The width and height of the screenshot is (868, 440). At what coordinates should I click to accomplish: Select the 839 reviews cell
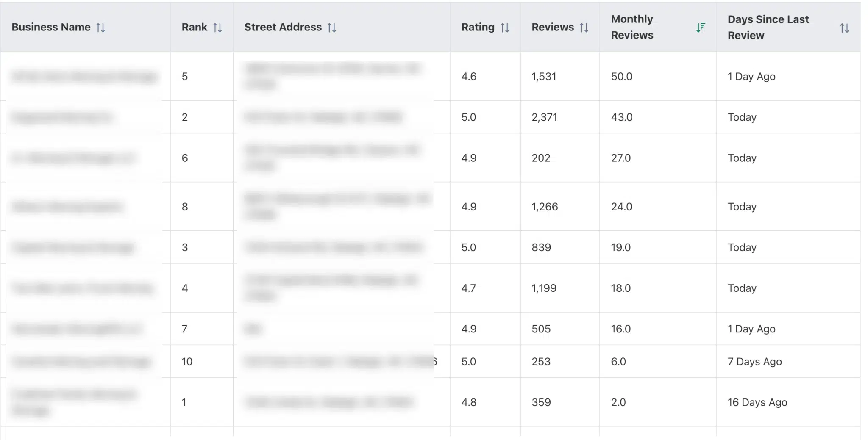click(x=541, y=247)
